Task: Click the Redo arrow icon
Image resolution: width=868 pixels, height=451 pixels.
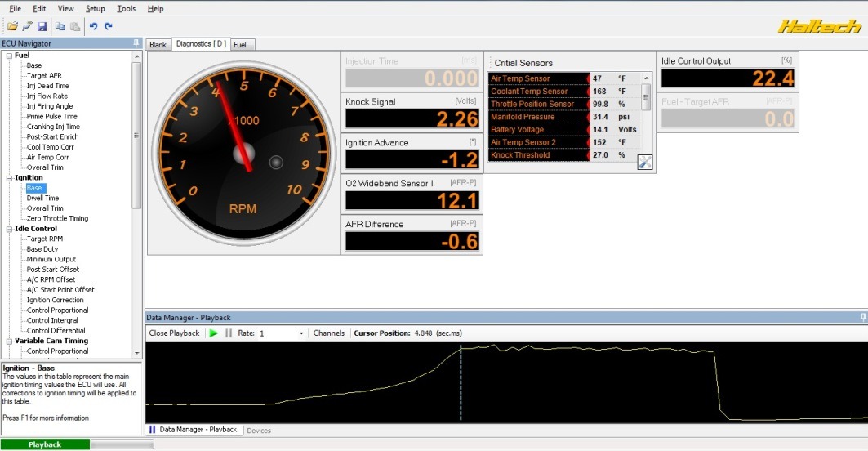Action: 108,26
